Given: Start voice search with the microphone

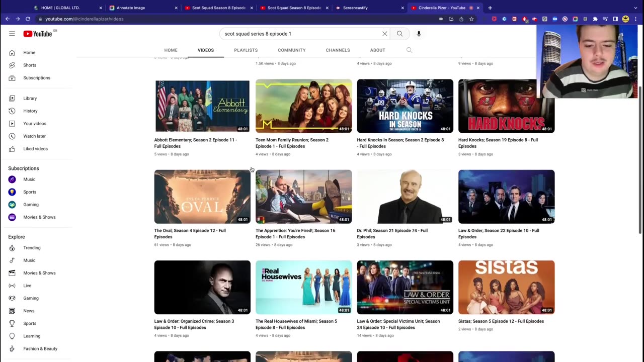Looking at the screenshot, I should pyautogui.click(x=419, y=34).
